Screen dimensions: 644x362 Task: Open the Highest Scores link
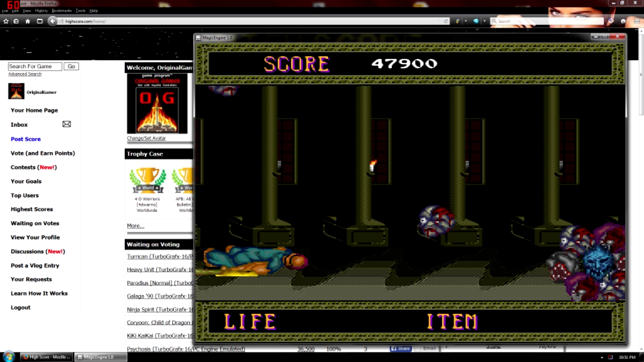tap(32, 209)
